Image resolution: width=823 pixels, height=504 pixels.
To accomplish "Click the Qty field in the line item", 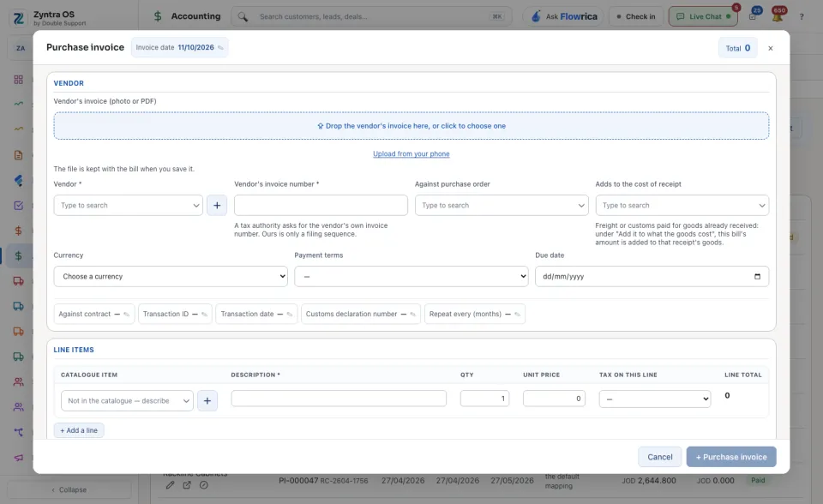I will tap(484, 399).
